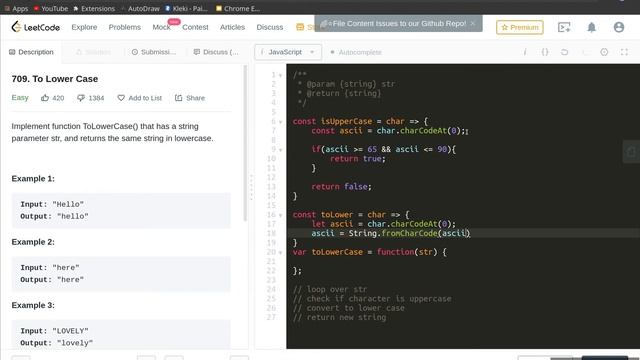Fold the if block at line 9

click(280, 149)
